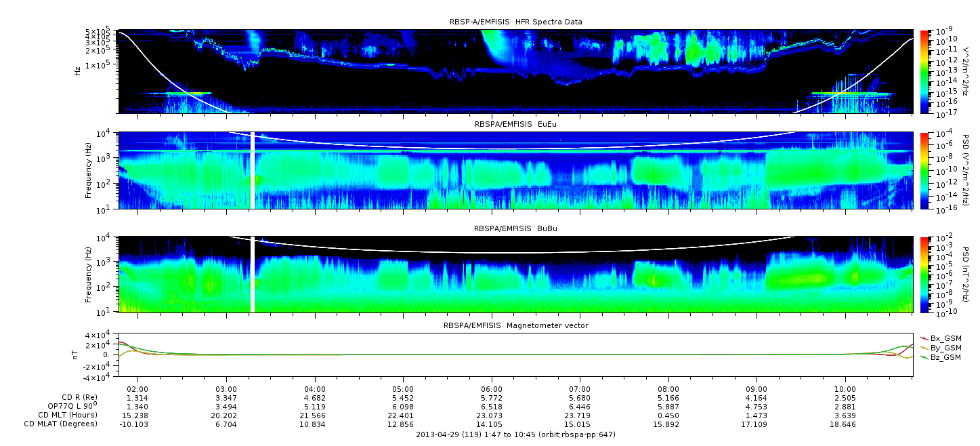Click the 02:00 time axis label
Viewport: 980px width, 446px height.
(138, 389)
